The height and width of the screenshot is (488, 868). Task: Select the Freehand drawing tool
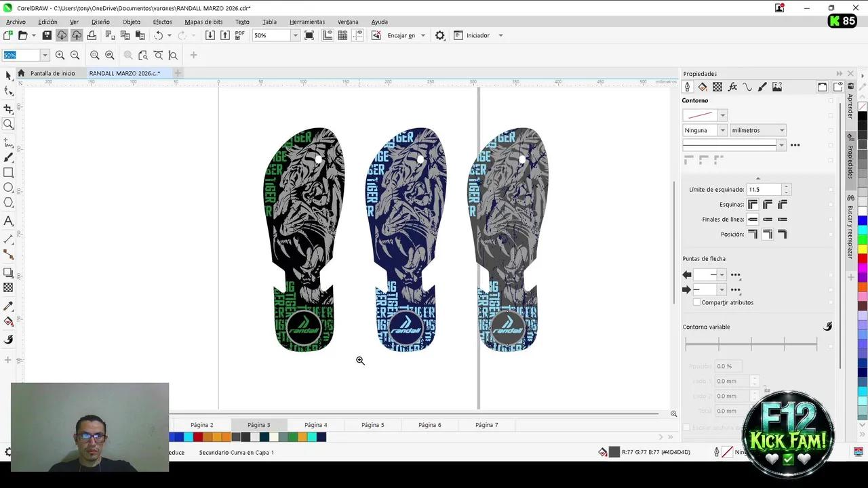click(8, 142)
